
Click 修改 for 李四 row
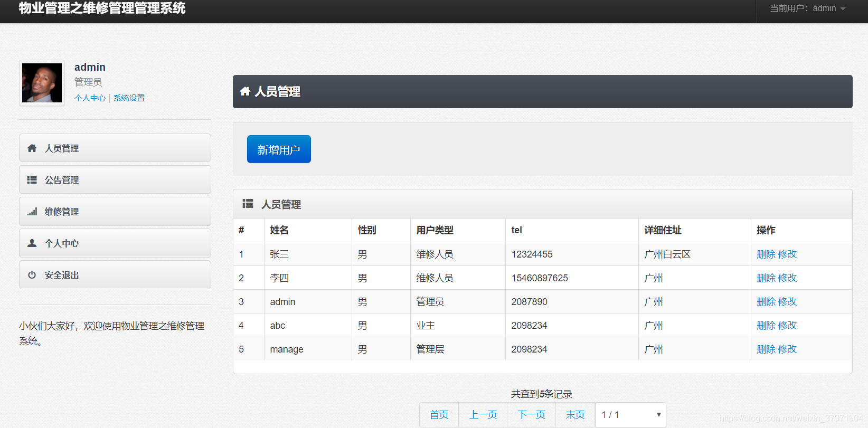787,278
